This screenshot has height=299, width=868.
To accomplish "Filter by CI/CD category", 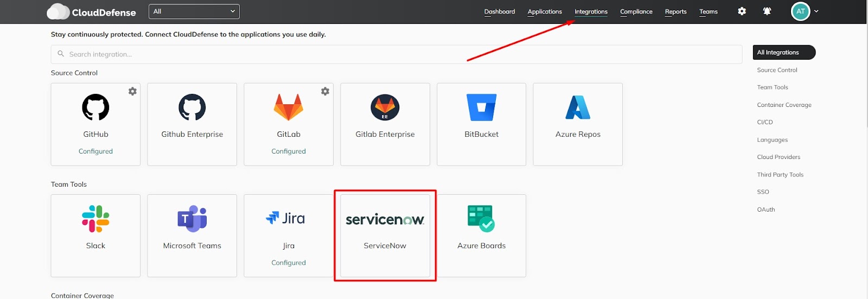I will [765, 122].
